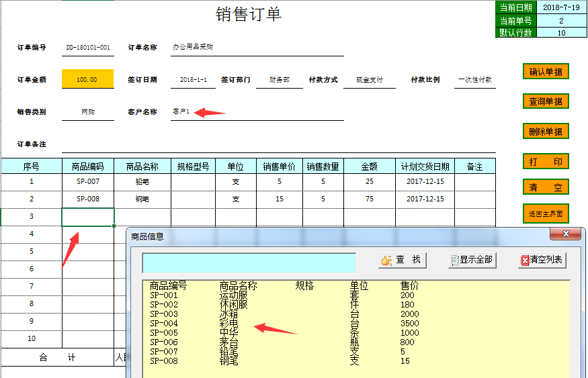Click the SP-008 cell in order table

coord(88,199)
